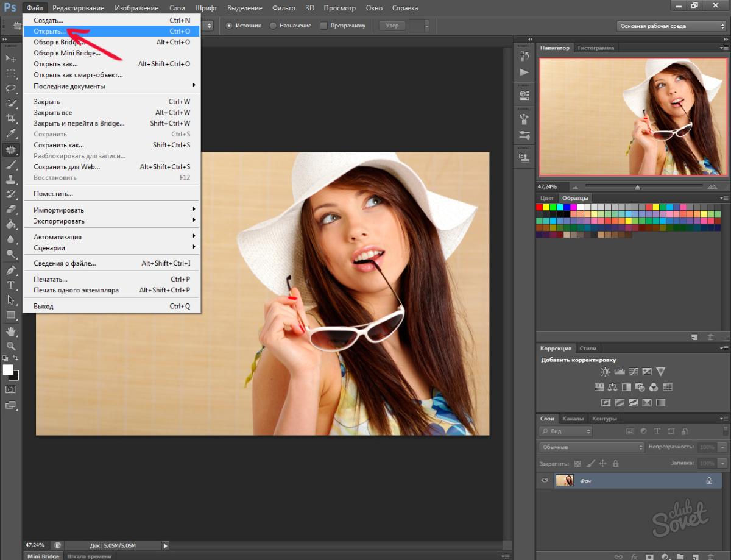731x560 pixels.
Task: Pick the red swatch in Образцы
Action: coord(540,207)
